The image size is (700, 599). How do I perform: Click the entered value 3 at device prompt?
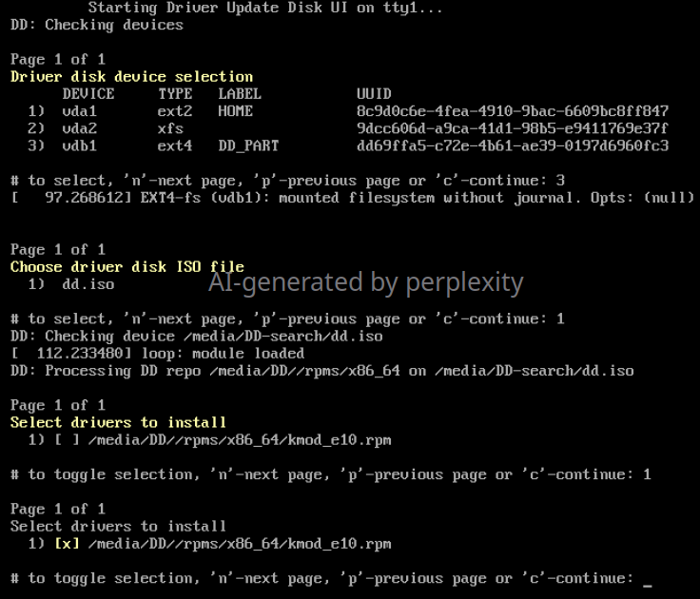pyautogui.click(x=561, y=181)
